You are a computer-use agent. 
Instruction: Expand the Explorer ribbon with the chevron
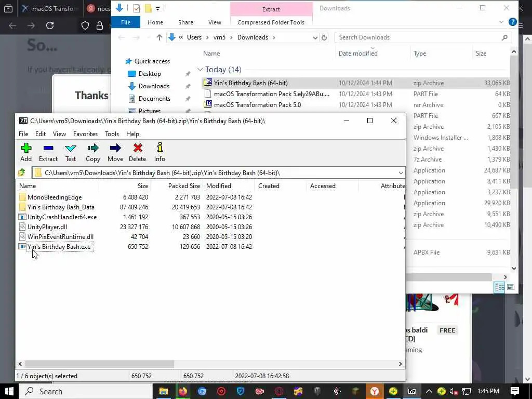[x=501, y=22]
